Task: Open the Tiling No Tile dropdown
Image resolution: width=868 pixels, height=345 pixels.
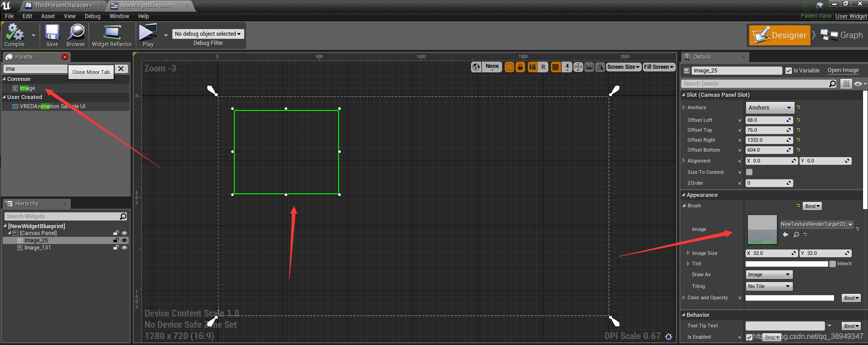Action: (769, 286)
